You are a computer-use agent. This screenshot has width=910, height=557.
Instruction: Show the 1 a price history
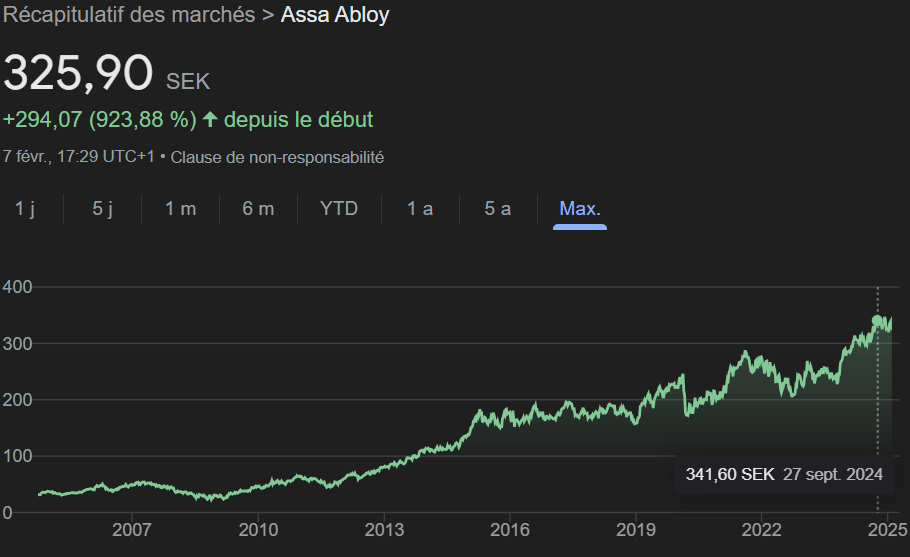tap(420, 209)
